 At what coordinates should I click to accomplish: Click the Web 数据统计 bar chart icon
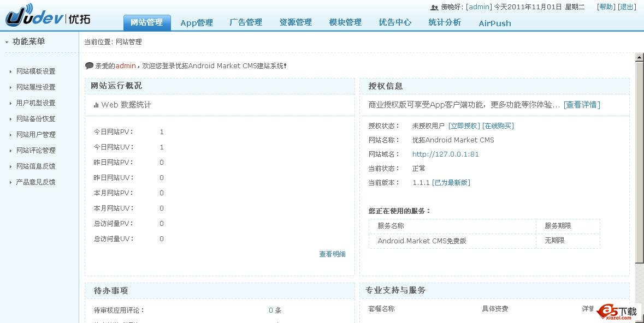[x=96, y=105]
